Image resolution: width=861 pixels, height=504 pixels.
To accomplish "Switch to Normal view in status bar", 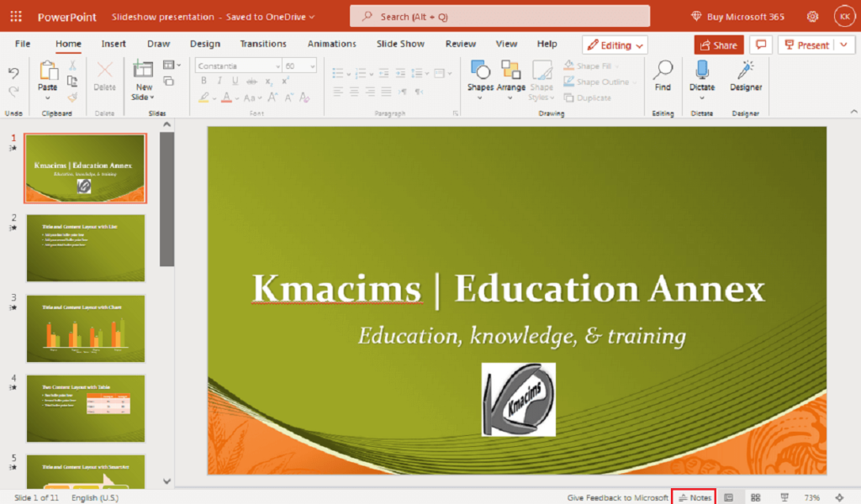I will (729, 497).
